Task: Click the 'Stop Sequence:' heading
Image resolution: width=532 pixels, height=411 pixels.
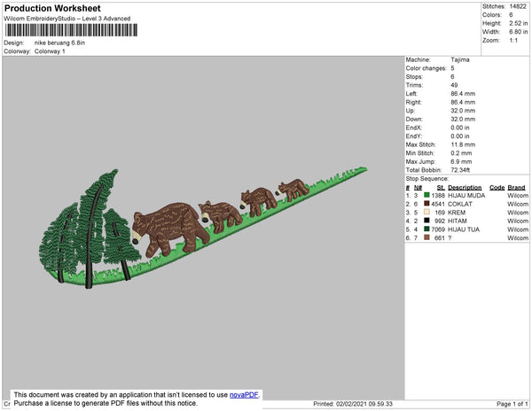Action: pyautogui.click(x=427, y=179)
